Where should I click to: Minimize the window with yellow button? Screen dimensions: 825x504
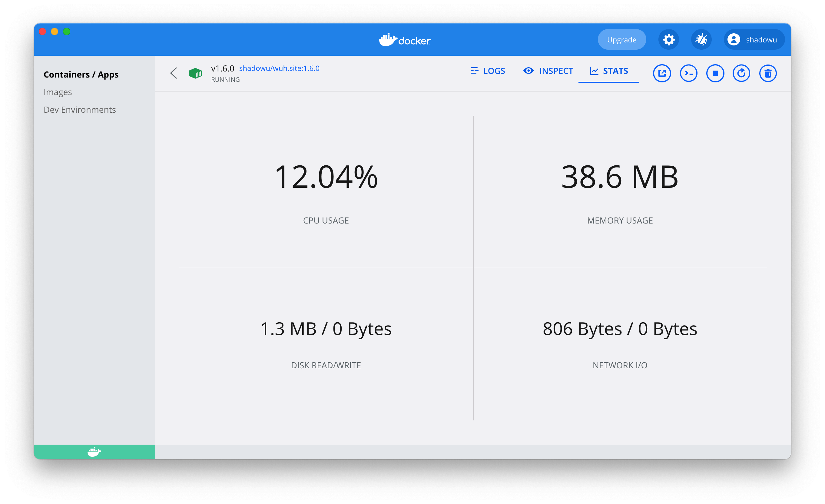coord(55,31)
